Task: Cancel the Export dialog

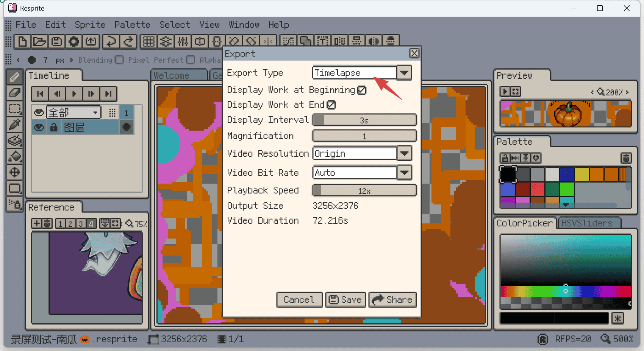Action: pos(299,300)
